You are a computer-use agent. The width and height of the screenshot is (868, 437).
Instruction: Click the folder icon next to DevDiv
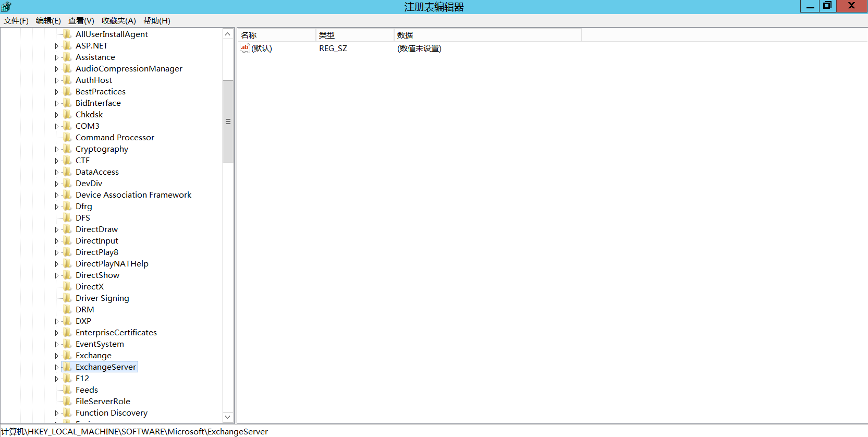pos(68,184)
